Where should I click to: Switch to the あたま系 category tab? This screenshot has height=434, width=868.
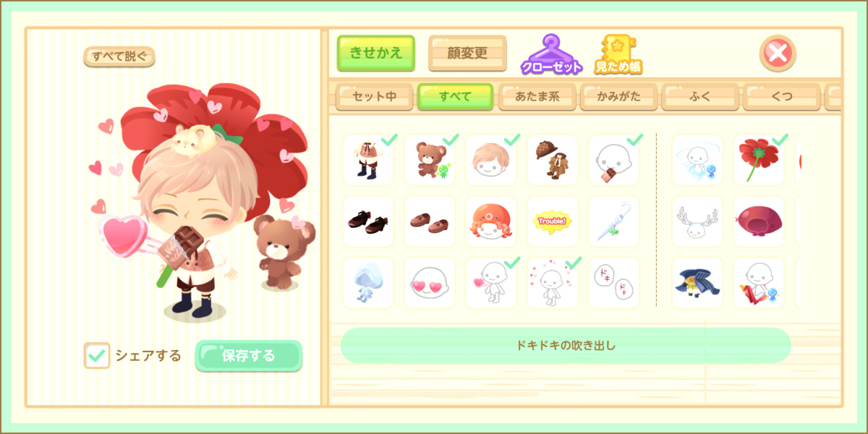537,96
